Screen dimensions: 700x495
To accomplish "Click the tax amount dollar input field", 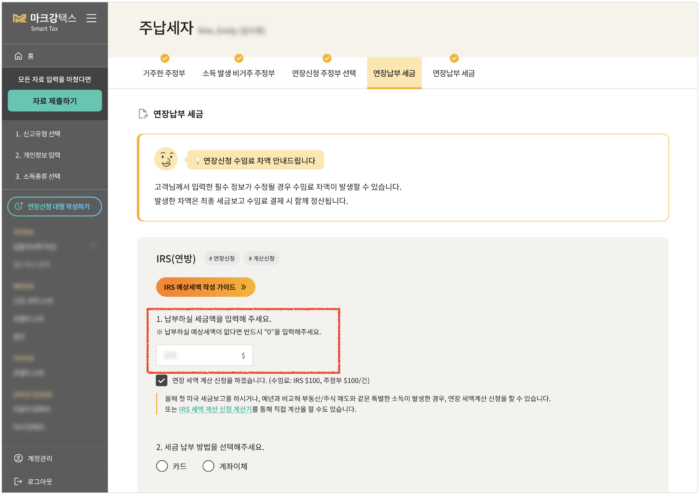I will point(204,355).
